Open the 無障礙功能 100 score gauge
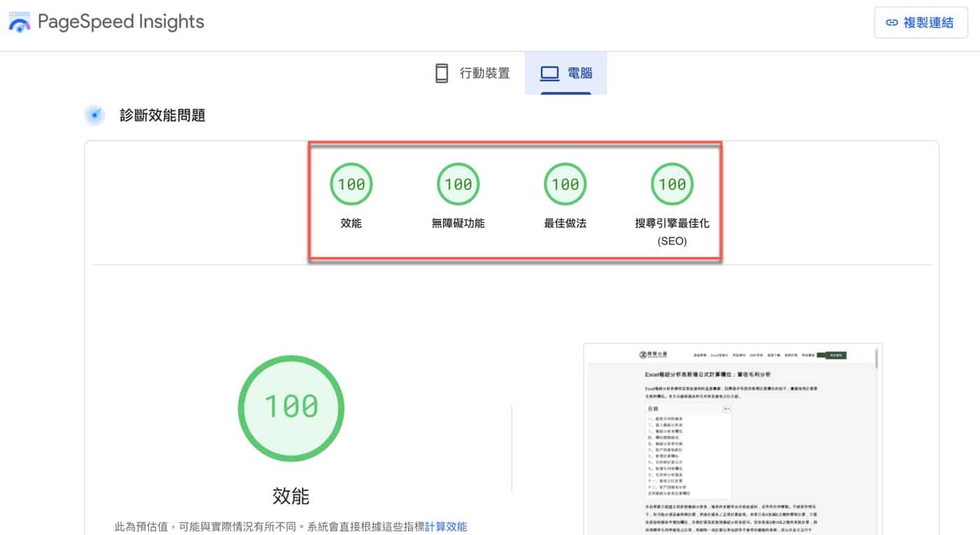The image size is (980, 535). (x=458, y=184)
